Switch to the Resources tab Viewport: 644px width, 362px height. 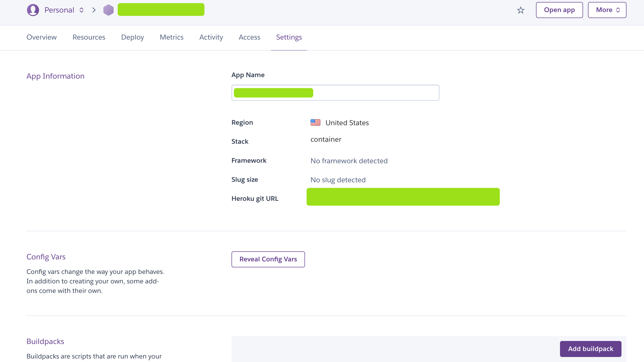[x=89, y=37]
